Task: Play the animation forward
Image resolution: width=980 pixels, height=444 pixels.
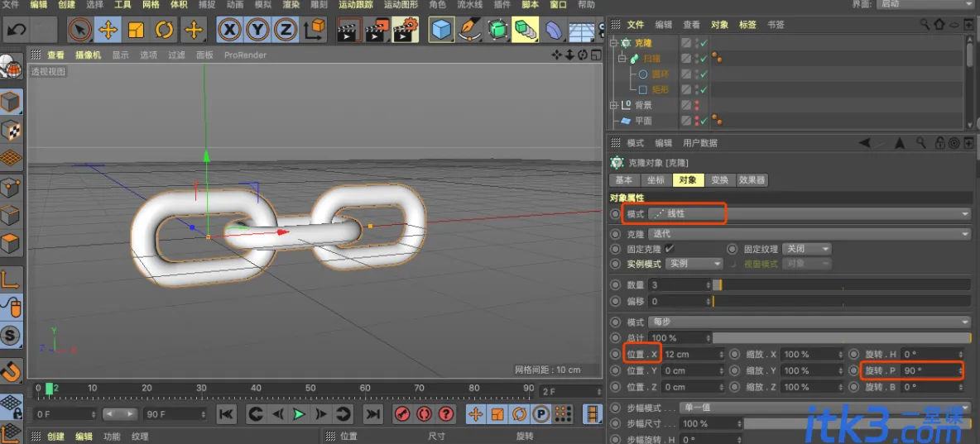Action: pyautogui.click(x=300, y=413)
